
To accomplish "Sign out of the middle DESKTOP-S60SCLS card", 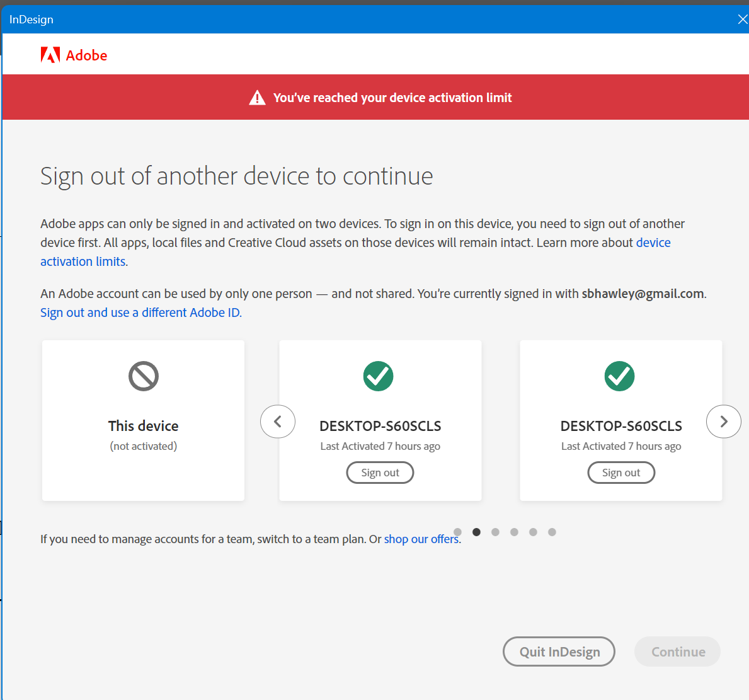I will (380, 473).
